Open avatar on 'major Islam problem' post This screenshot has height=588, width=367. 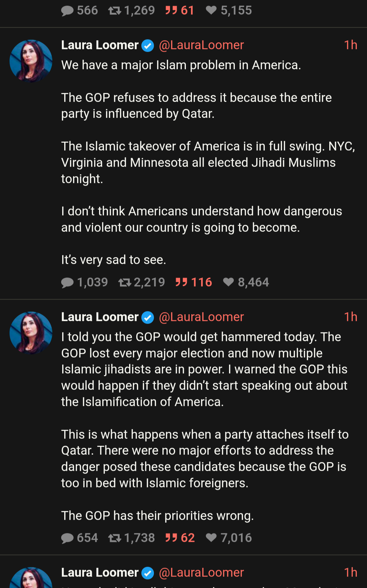[31, 61]
